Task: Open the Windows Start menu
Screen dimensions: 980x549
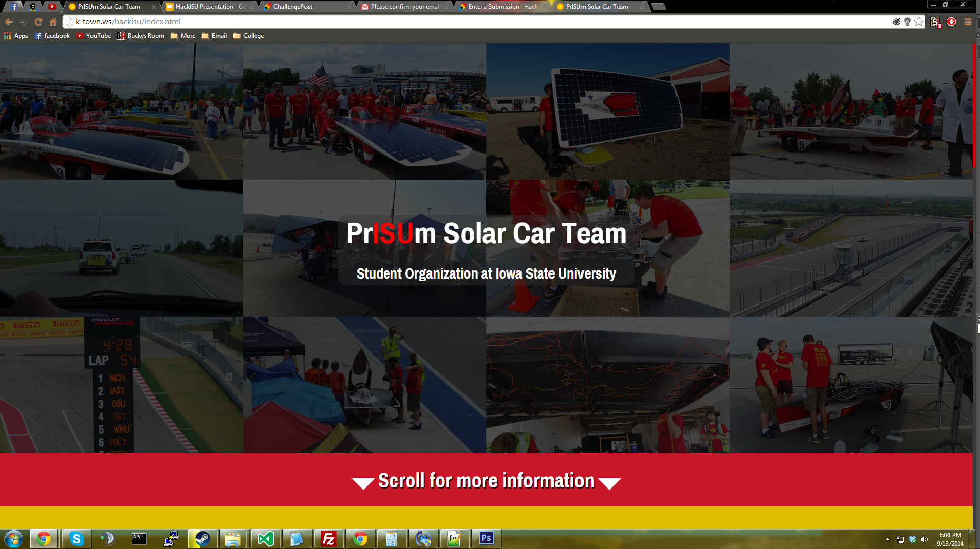Action: (14, 539)
